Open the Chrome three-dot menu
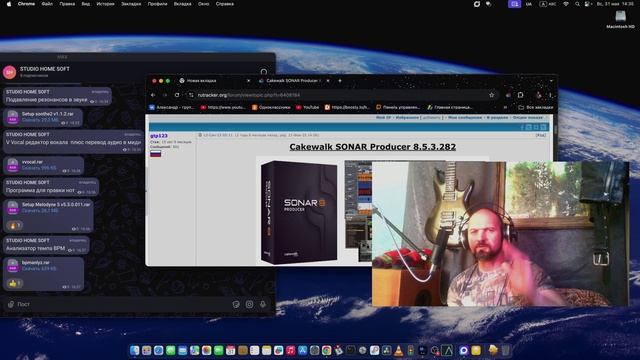This screenshot has width=640, height=360. point(550,95)
